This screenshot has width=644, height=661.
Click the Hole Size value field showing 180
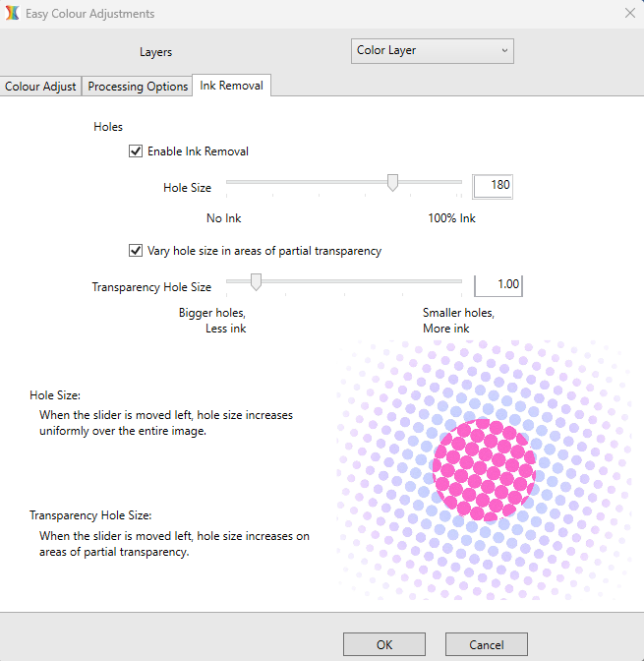pyautogui.click(x=493, y=186)
